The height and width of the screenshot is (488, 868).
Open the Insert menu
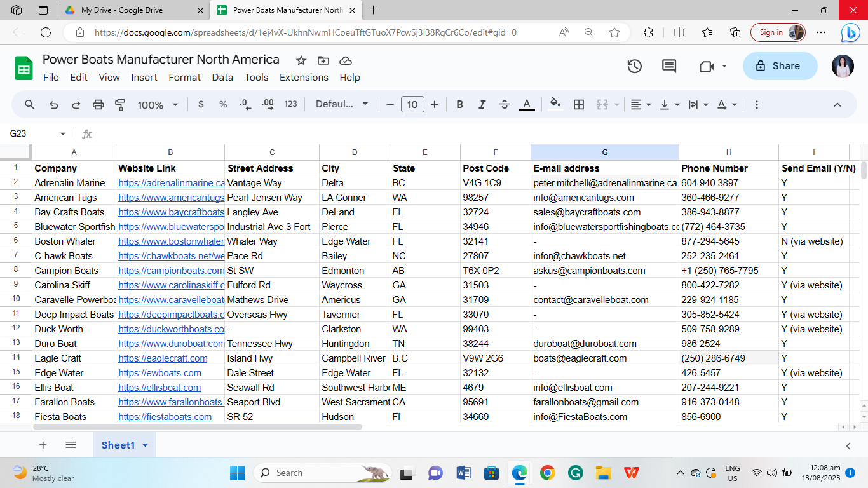click(144, 78)
